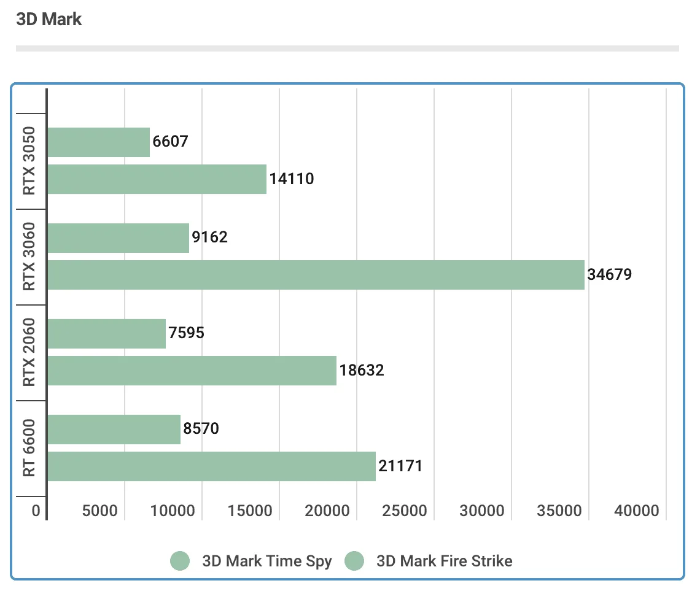The height and width of the screenshot is (594, 700).
Task: Pick the RTX 2060 bar ending at 18632
Action: pyautogui.click(x=192, y=371)
